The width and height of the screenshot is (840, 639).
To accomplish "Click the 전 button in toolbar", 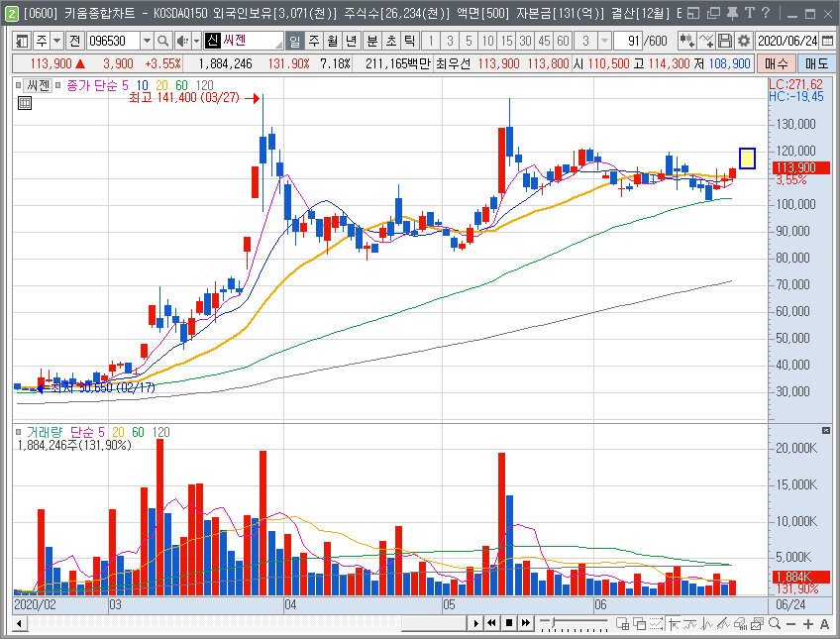I will pyautogui.click(x=75, y=41).
